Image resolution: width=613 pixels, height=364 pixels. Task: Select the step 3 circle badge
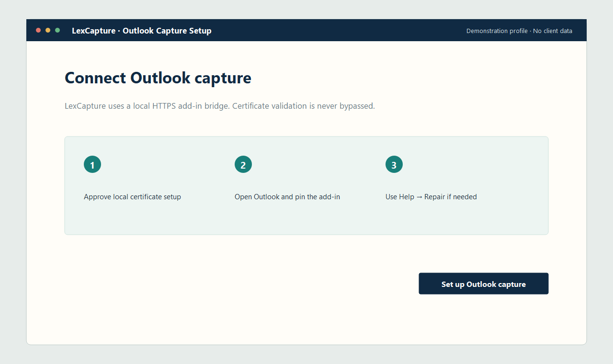coord(394,164)
